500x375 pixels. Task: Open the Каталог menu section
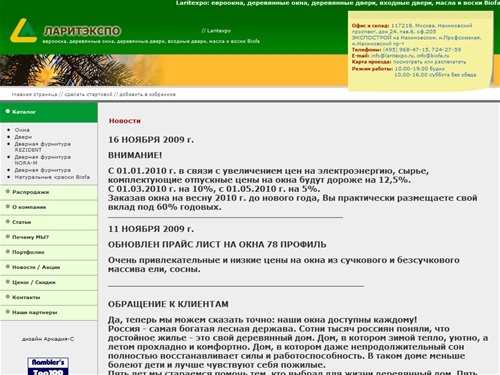click(49, 112)
